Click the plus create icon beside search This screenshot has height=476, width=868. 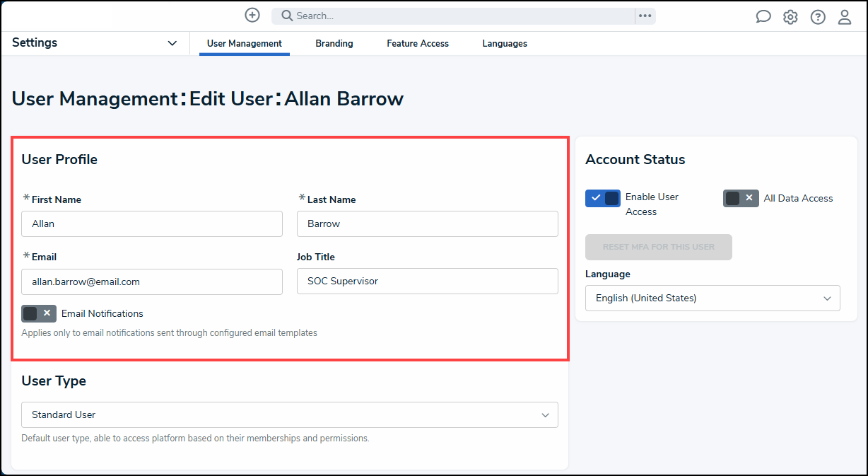tap(252, 16)
